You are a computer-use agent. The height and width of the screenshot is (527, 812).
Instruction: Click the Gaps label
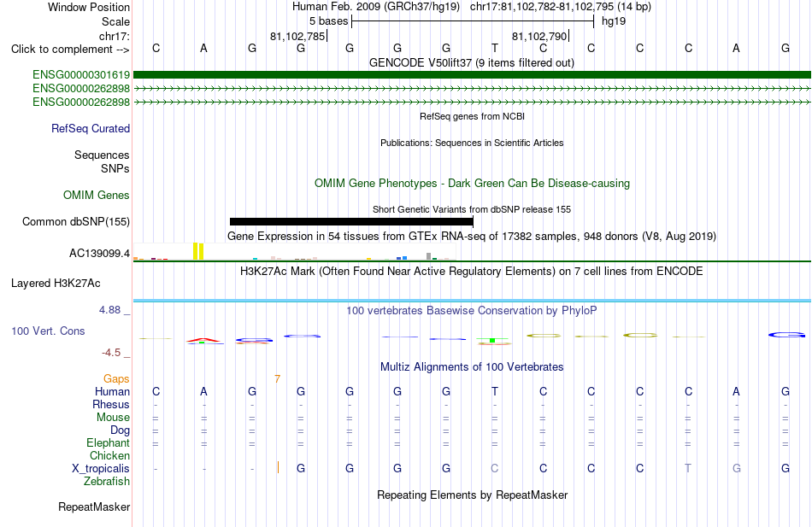(116, 379)
